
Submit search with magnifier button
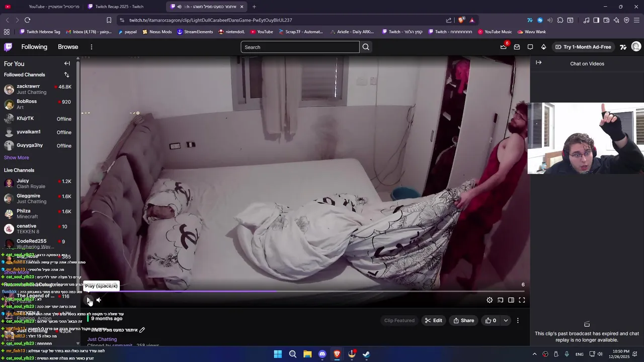[366, 47]
